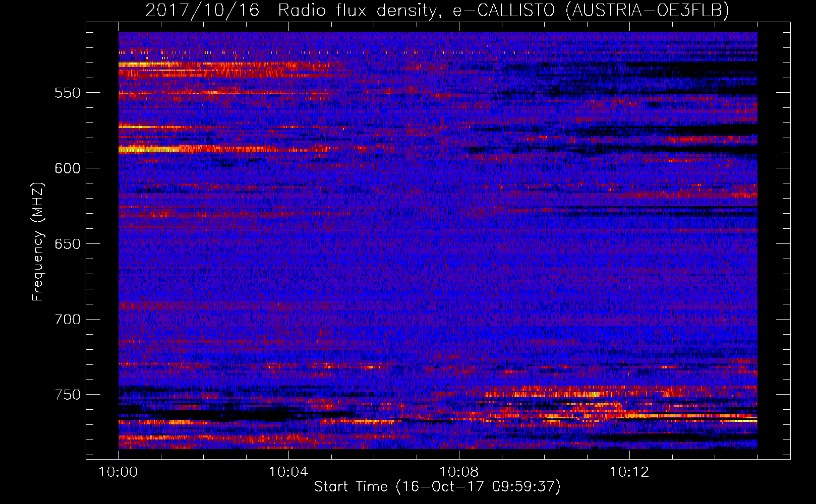Click the '10:12' time tick label
This screenshot has width=816, height=504.
629,472
